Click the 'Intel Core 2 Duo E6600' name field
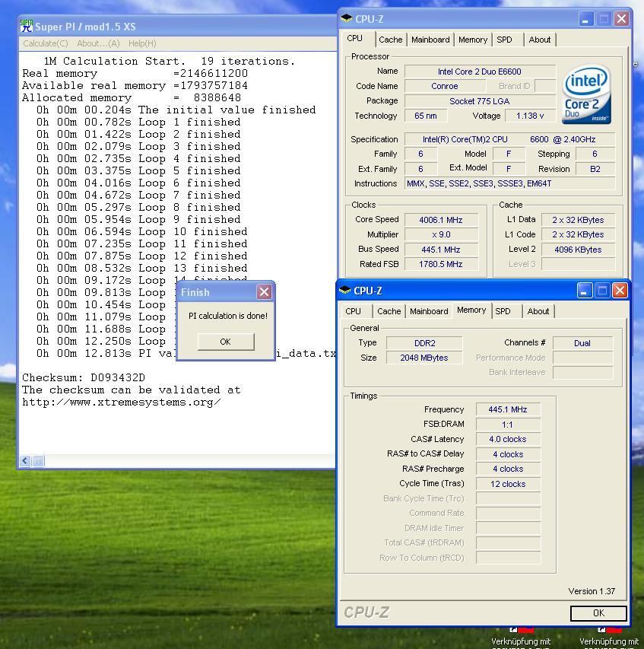The height and width of the screenshot is (649, 644). click(479, 72)
